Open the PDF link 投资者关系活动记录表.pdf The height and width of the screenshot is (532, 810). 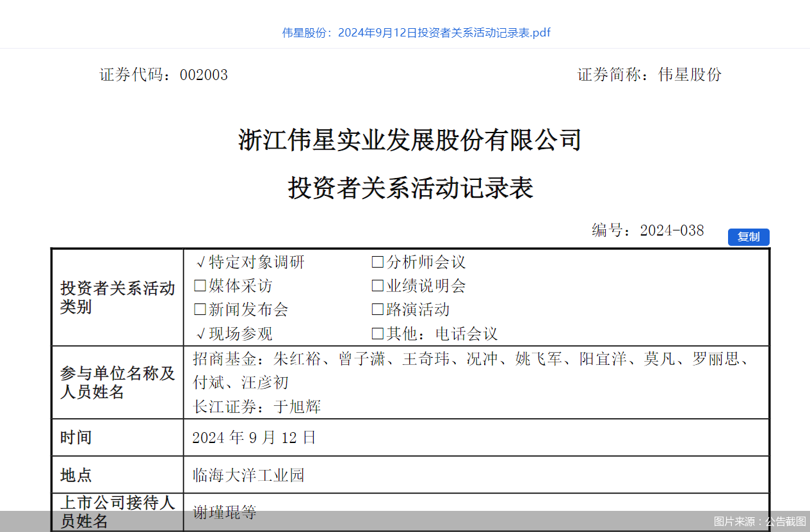[417, 32]
